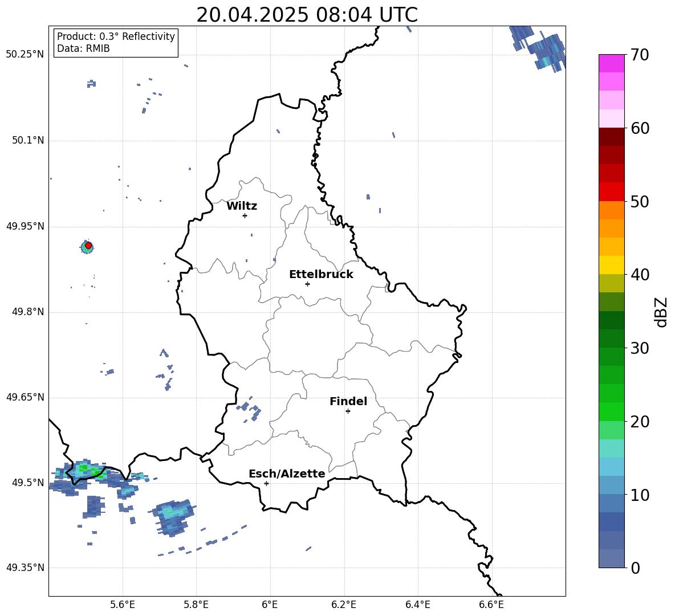This screenshot has height=616, width=675.
Task: Click the Findel station label
Action: point(348,401)
